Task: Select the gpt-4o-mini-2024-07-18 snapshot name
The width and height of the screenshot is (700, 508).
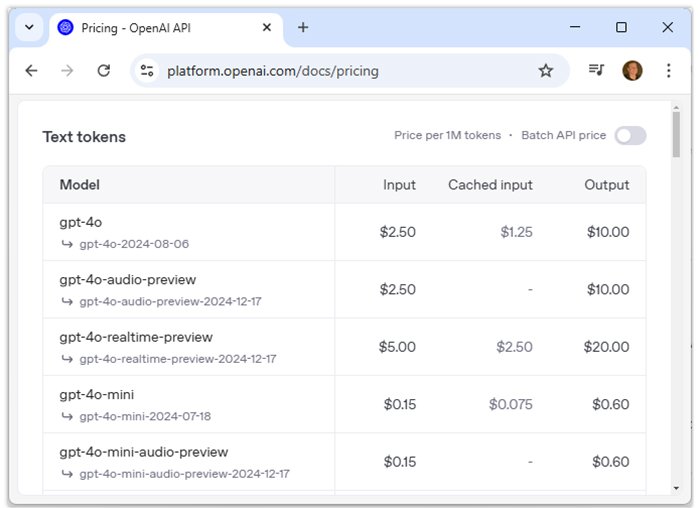Action: (145, 416)
